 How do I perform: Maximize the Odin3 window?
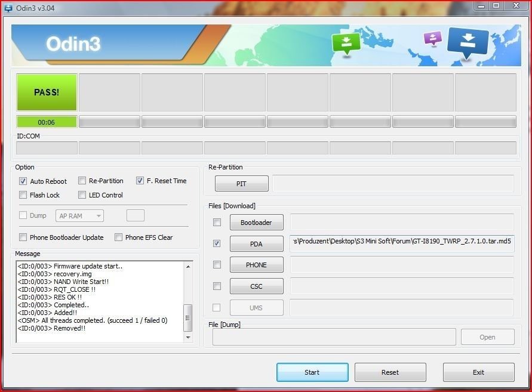tap(496, 6)
